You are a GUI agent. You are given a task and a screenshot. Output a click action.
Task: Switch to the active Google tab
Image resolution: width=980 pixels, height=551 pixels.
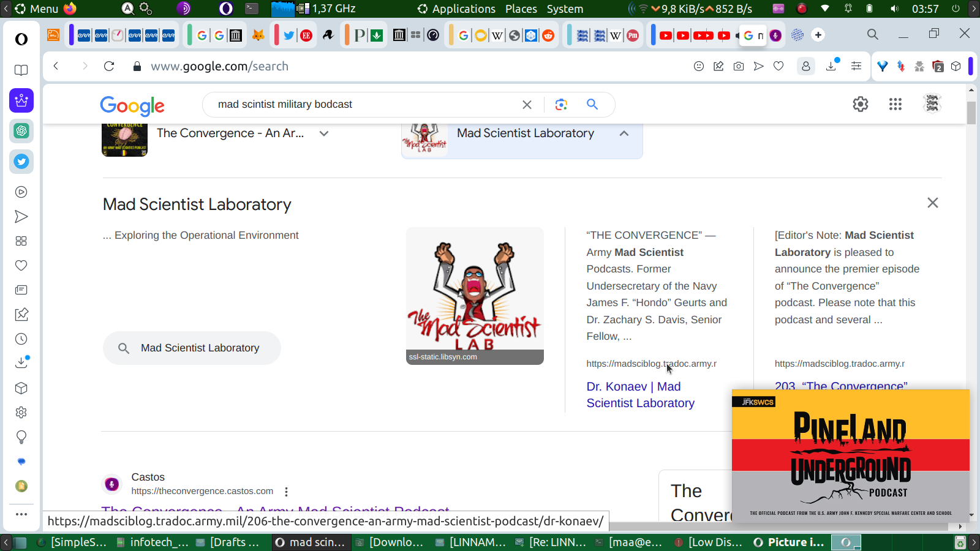pos(753,36)
